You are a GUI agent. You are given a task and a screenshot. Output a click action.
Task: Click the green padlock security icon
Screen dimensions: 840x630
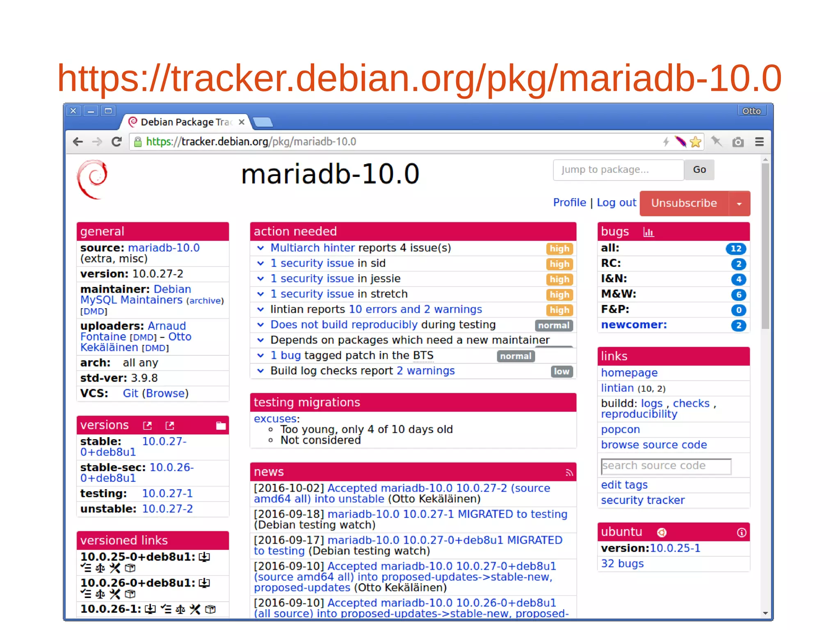(138, 142)
